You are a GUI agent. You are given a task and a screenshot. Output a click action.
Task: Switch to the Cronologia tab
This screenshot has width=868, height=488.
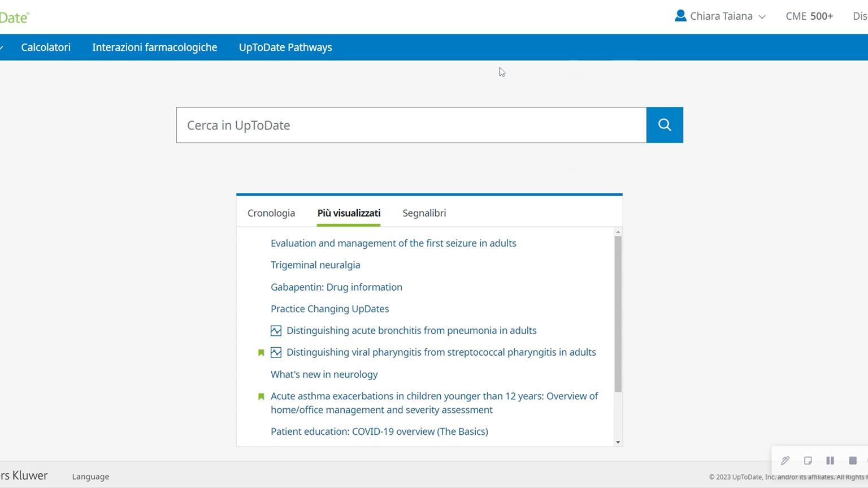click(x=271, y=213)
